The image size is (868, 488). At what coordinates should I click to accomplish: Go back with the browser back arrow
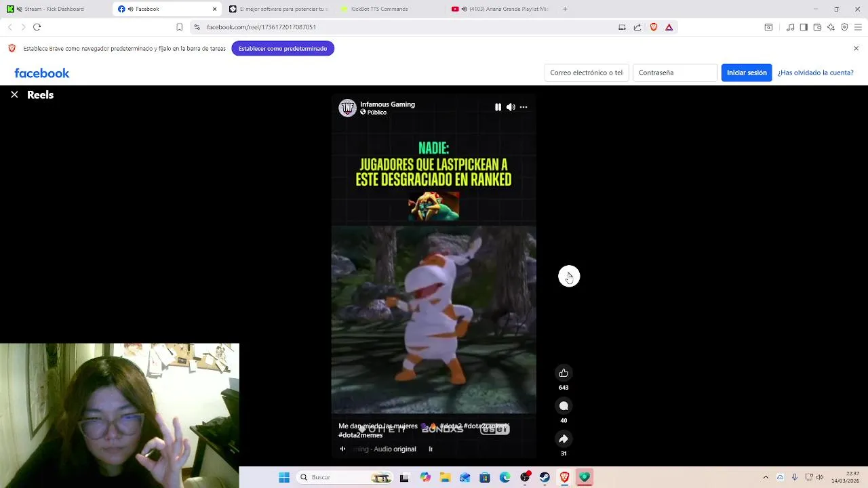tap(9, 27)
